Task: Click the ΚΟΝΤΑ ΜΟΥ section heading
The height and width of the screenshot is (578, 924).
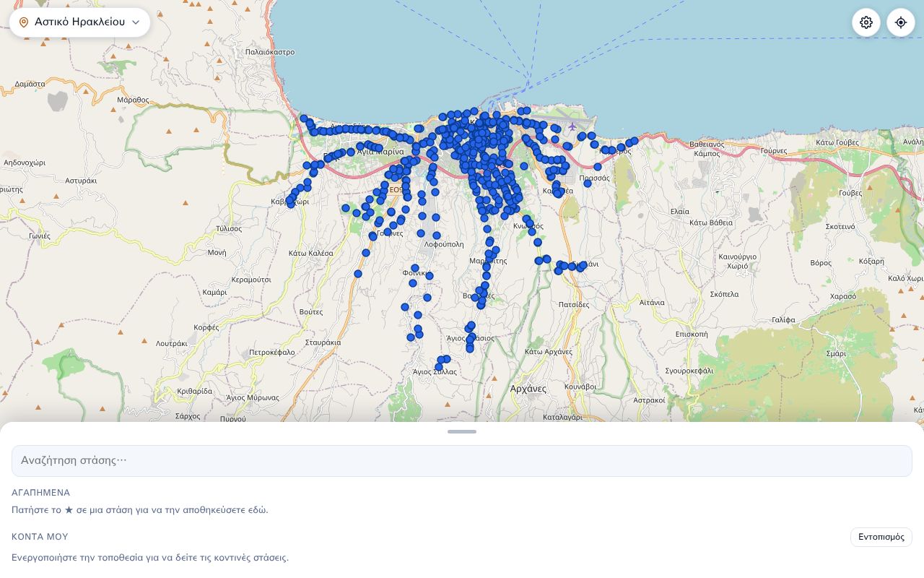Action: [x=40, y=537]
